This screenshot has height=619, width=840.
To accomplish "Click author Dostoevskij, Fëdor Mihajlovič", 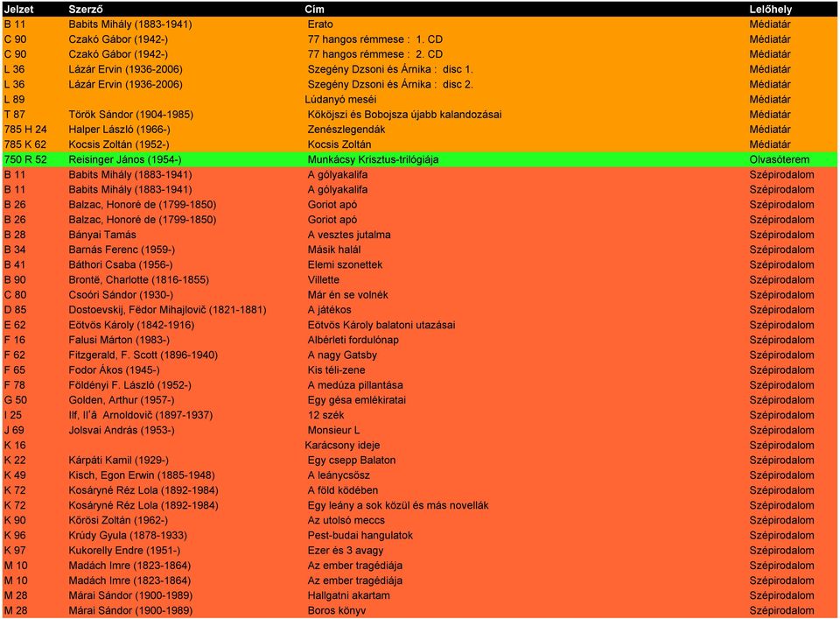I will (137, 309).
